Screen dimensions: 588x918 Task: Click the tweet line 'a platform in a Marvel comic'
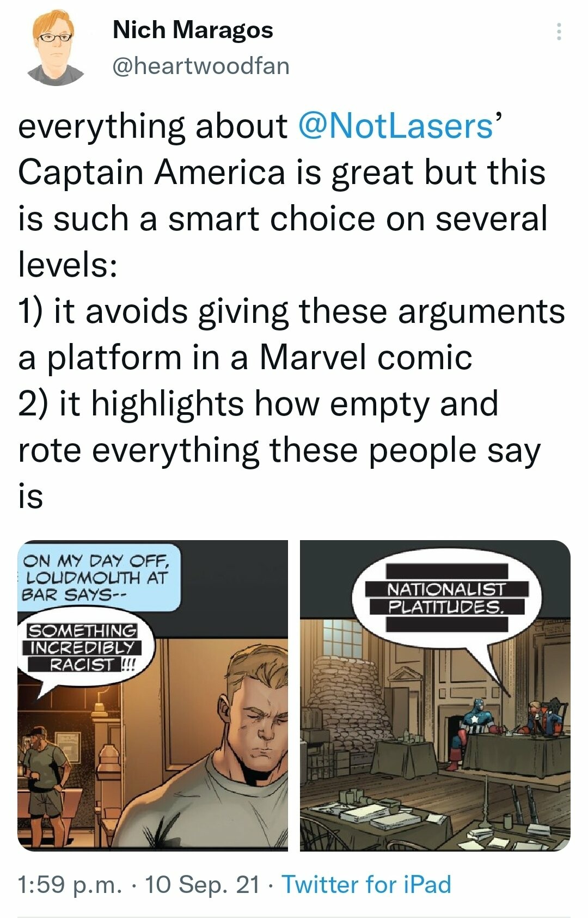[x=245, y=357]
